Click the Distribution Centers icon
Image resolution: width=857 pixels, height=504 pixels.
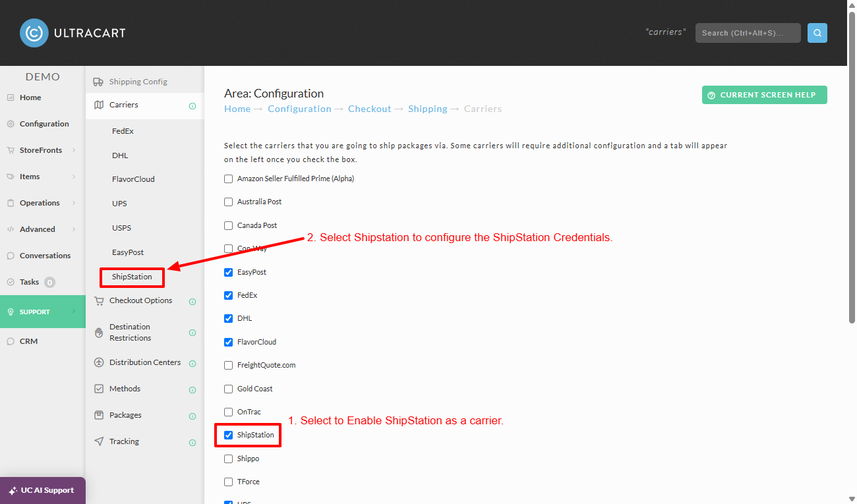pyautogui.click(x=99, y=362)
